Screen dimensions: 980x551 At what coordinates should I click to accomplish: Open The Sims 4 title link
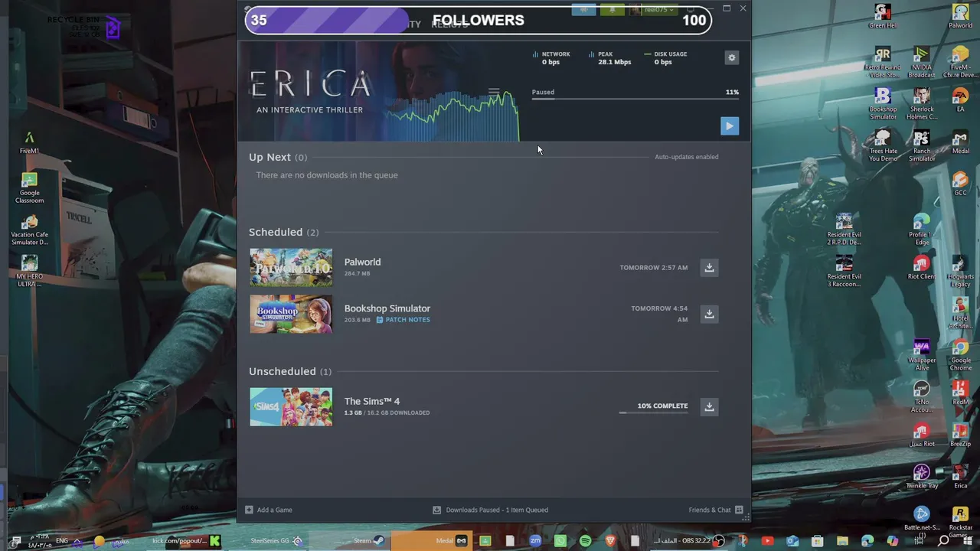pos(372,401)
